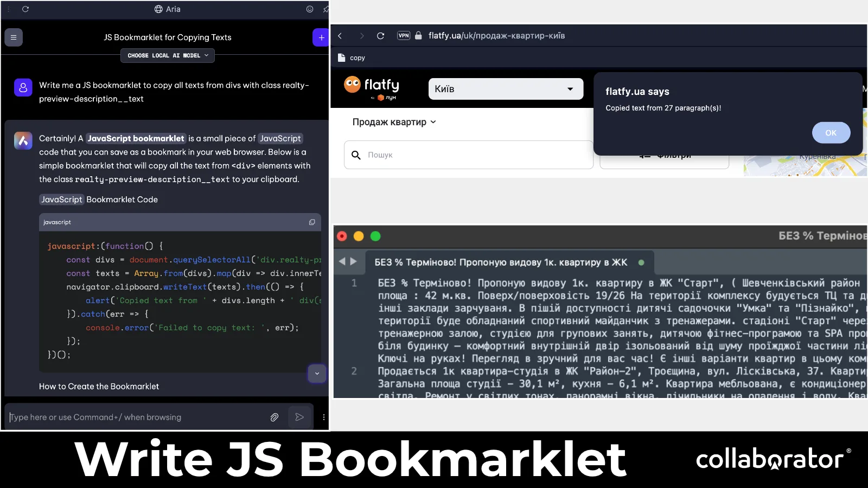
Task: Navigate to previous tab in text editor
Action: coord(342,261)
